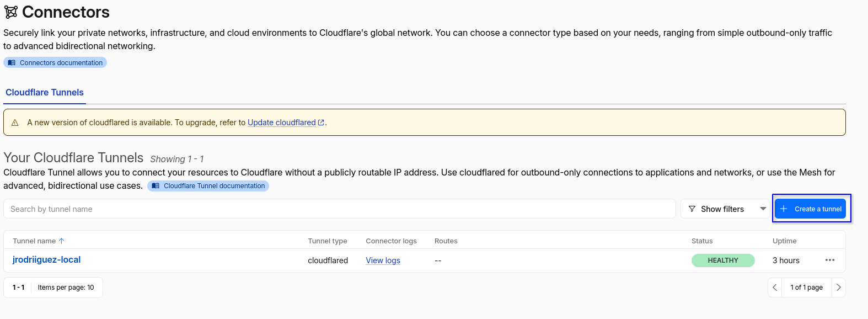The width and height of the screenshot is (868, 319).
Task: Focus the Search by tunnel name field
Action: tap(340, 209)
